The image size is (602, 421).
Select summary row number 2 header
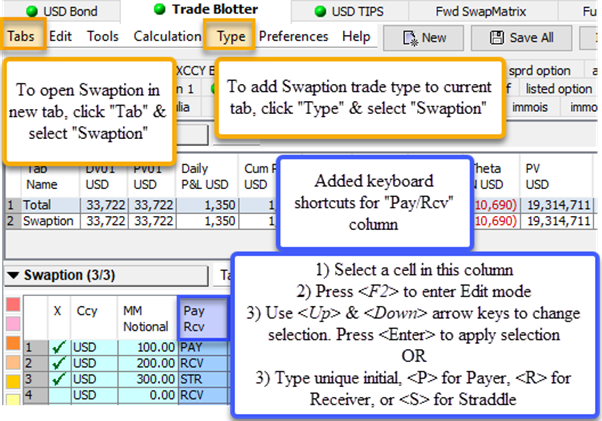(x=13, y=221)
